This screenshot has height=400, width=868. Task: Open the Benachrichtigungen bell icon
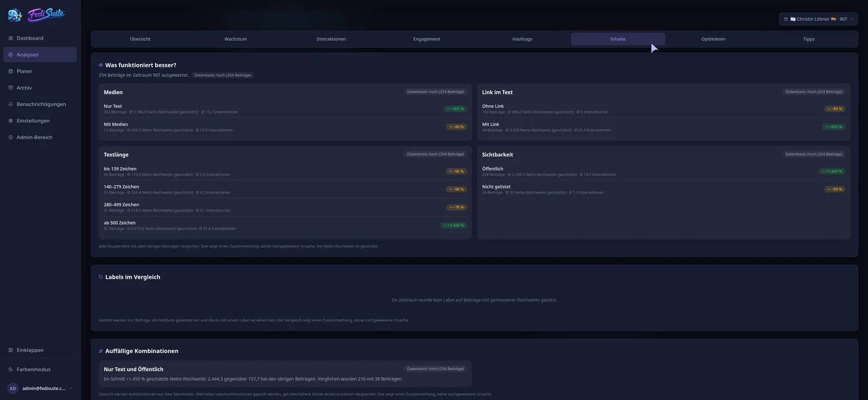click(x=11, y=104)
